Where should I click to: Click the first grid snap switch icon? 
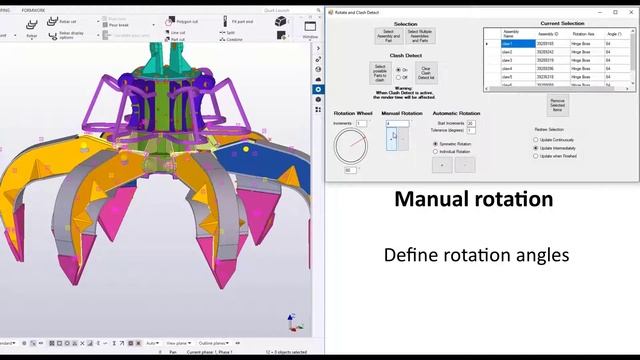click(52, 343)
